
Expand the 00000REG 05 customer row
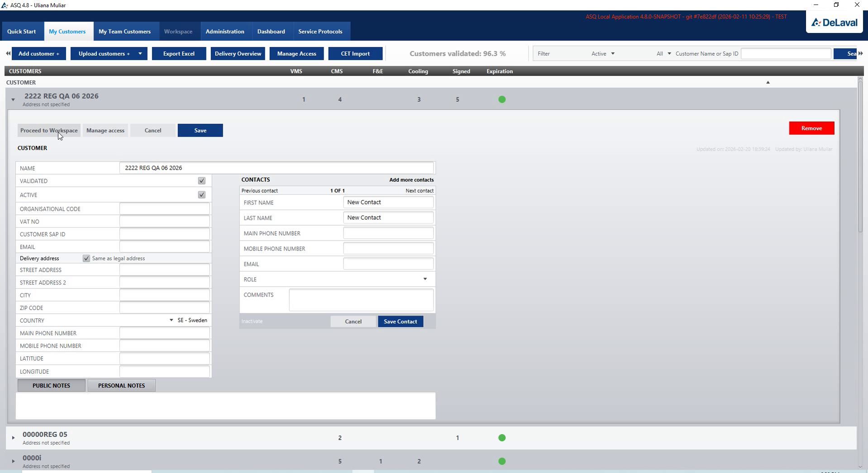pos(13,438)
